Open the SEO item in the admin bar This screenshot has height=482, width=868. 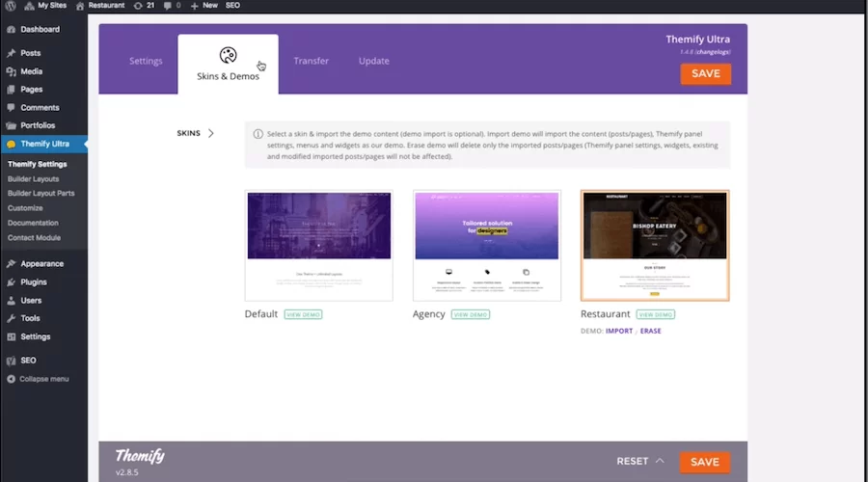232,6
